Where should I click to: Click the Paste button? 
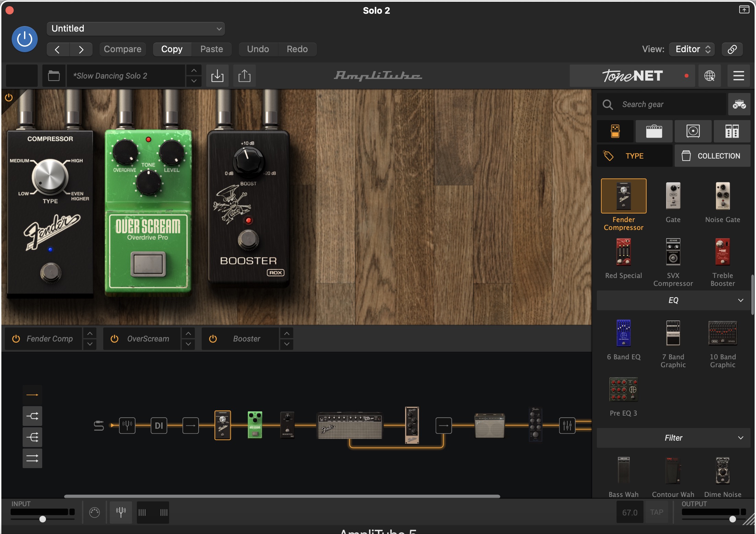coord(212,49)
